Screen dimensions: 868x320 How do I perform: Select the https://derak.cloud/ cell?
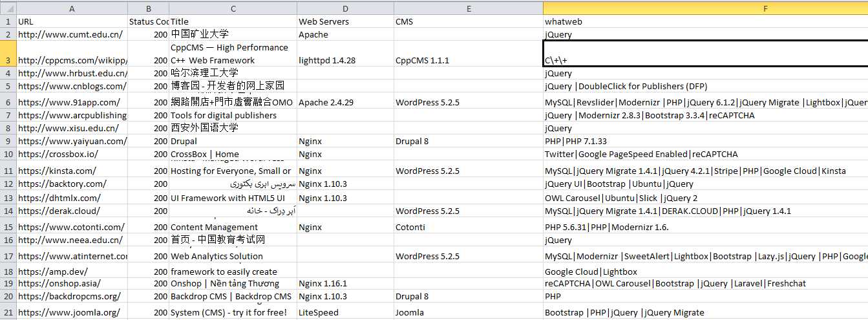(x=72, y=211)
